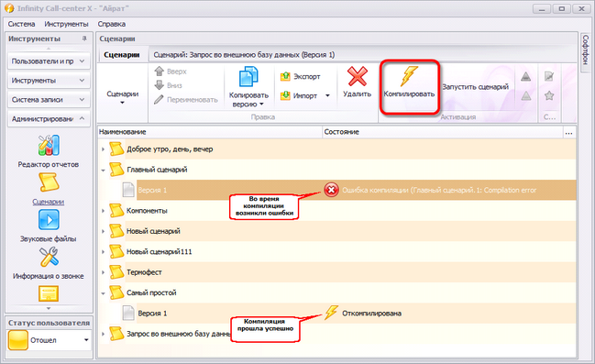Viewport: 595px width, 364px height.
Task: Click the star icon in the ribbon
Action: click(549, 95)
